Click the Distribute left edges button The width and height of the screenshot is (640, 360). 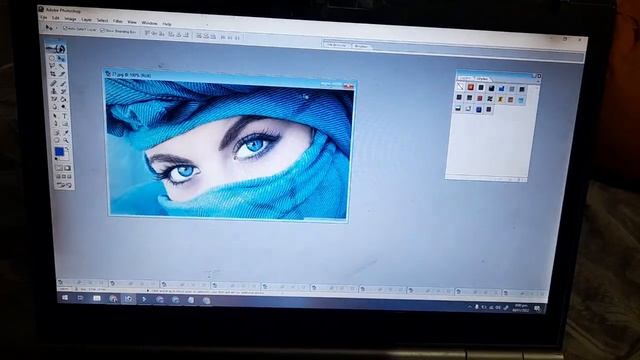pos(223,37)
